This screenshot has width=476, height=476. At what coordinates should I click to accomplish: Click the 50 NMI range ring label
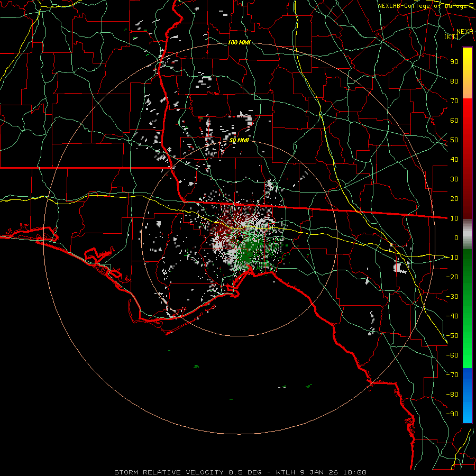[239, 140]
